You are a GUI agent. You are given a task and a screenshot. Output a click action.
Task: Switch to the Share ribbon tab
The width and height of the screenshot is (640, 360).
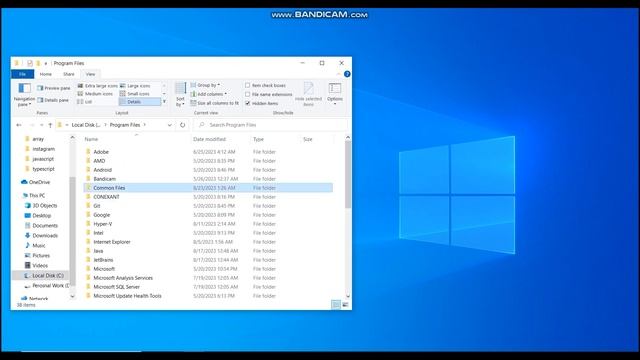(69, 74)
